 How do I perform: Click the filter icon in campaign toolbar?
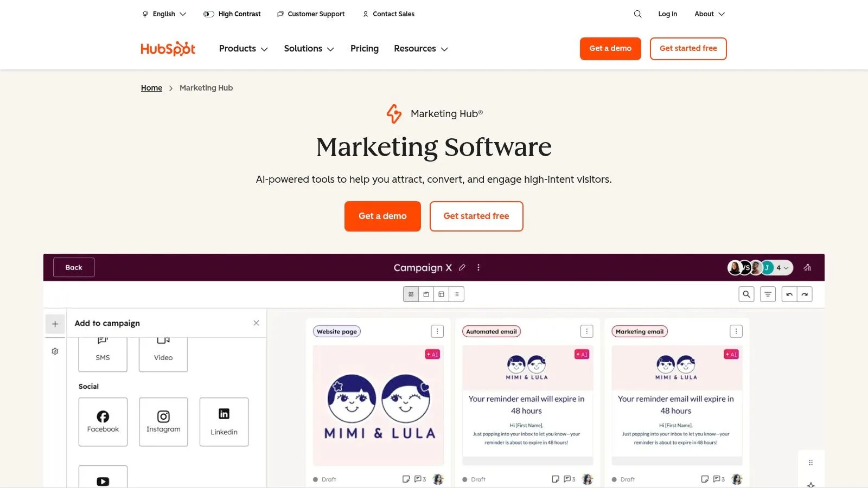768,294
